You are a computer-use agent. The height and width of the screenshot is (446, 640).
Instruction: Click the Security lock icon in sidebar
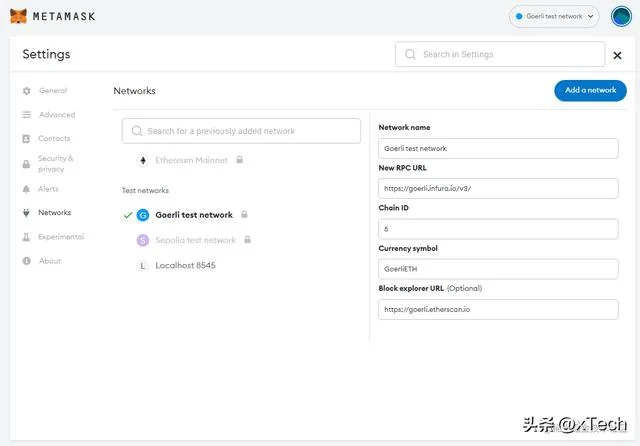[x=26, y=164]
